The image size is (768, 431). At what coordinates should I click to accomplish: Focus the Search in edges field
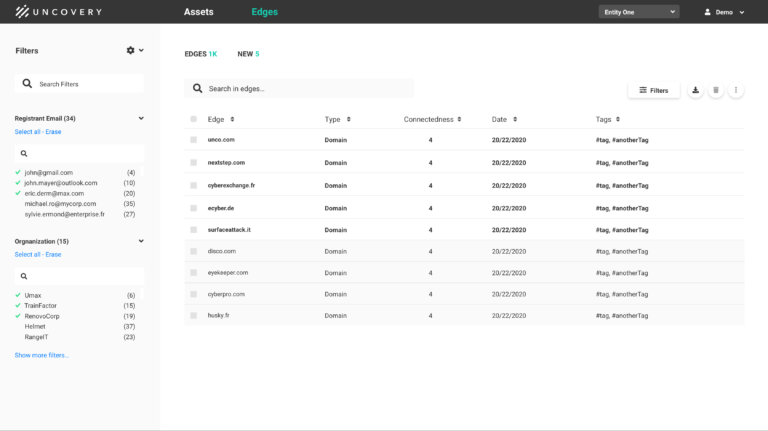(299, 88)
